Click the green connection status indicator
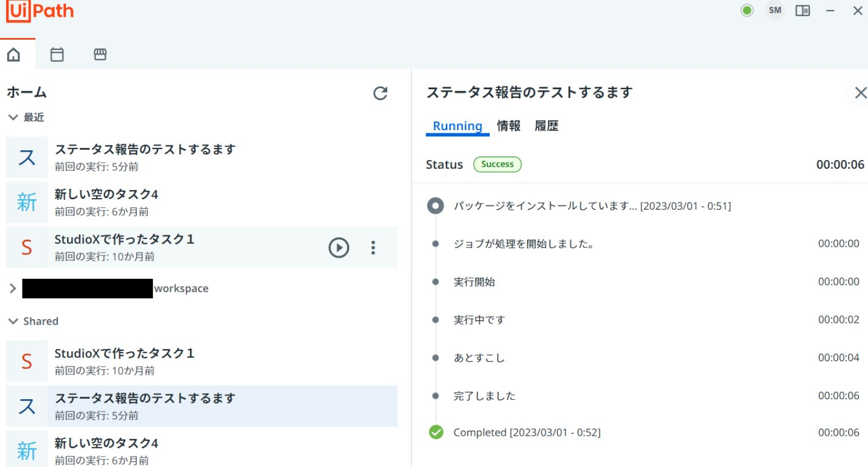The image size is (868, 467). coord(747,10)
